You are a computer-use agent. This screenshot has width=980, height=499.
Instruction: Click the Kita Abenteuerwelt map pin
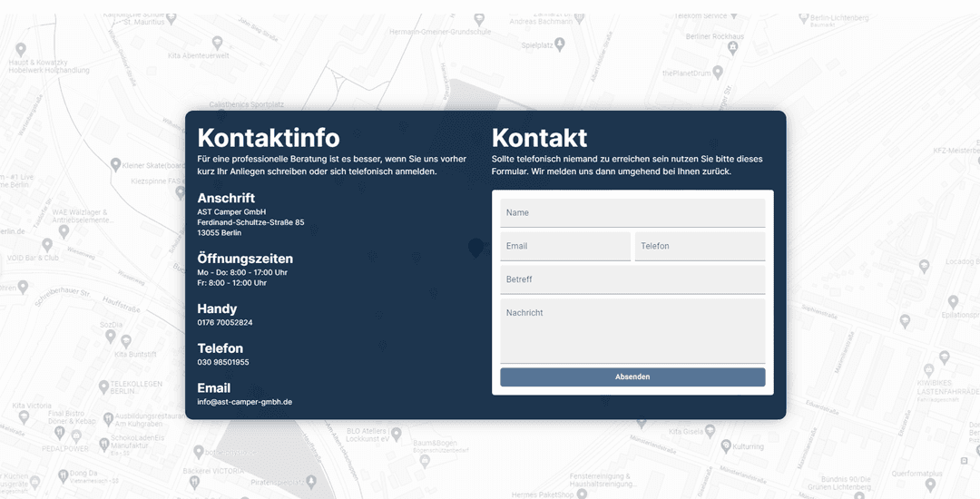coord(218,43)
